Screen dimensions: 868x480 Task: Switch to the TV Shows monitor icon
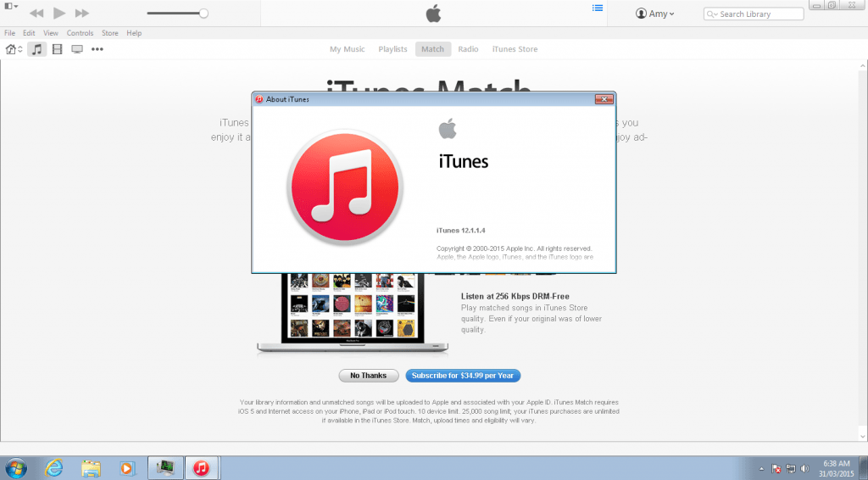(77, 49)
